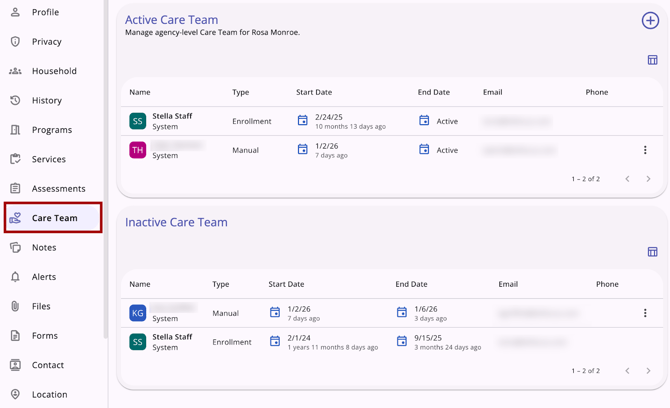Image resolution: width=670 pixels, height=408 pixels.
Task: Go to previous page in Inactive Care Team
Action: 627,371
